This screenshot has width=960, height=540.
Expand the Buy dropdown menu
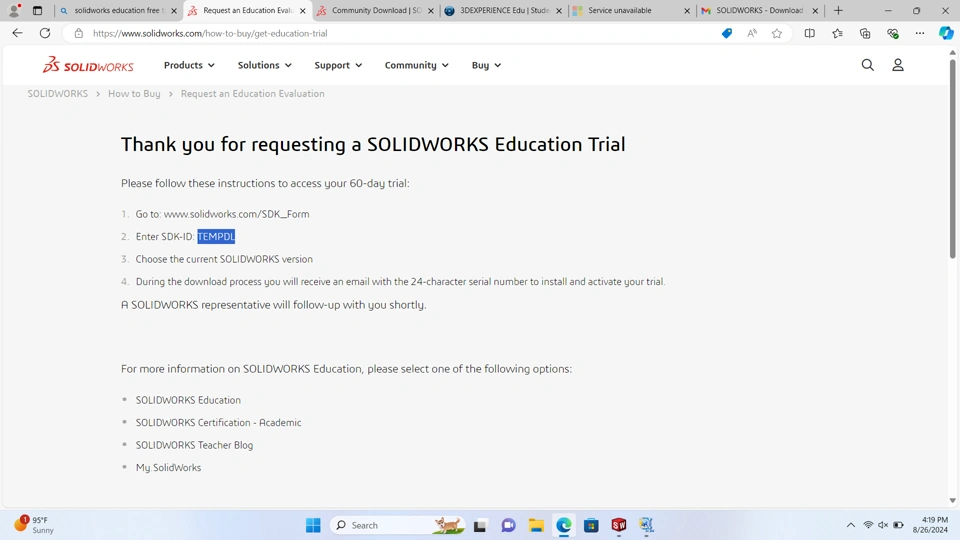[486, 65]
